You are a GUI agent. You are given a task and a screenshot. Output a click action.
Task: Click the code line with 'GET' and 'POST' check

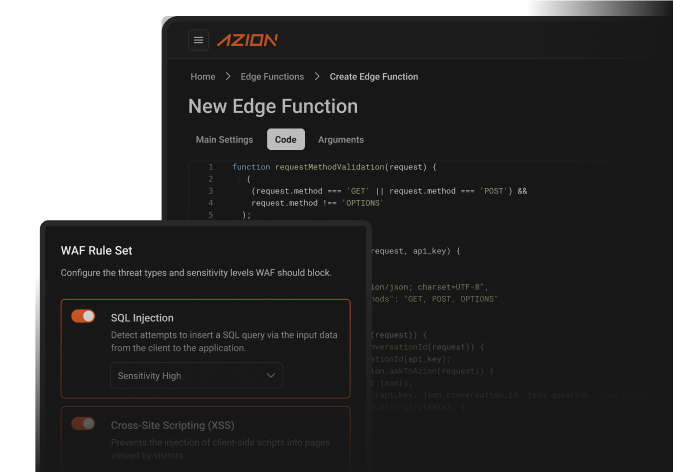389,191
